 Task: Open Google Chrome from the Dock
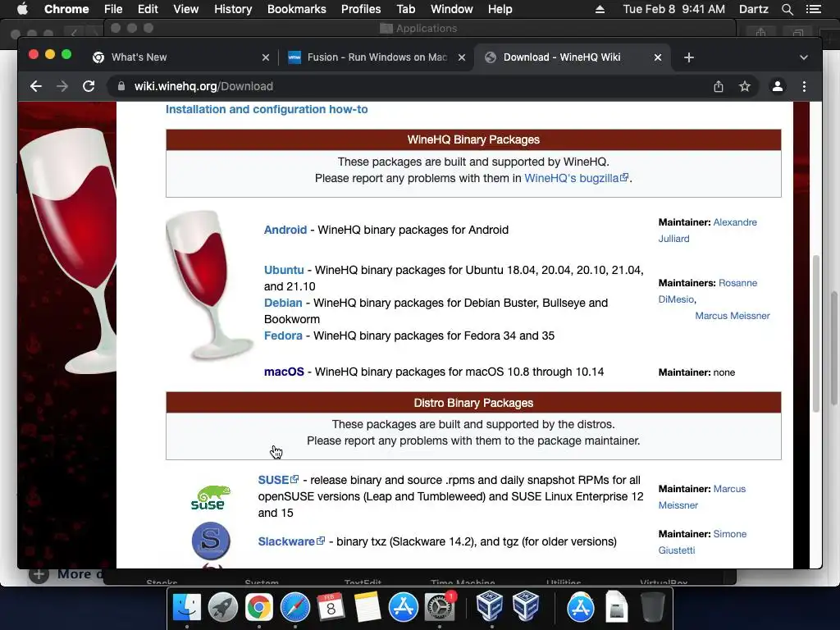(258, 608)
